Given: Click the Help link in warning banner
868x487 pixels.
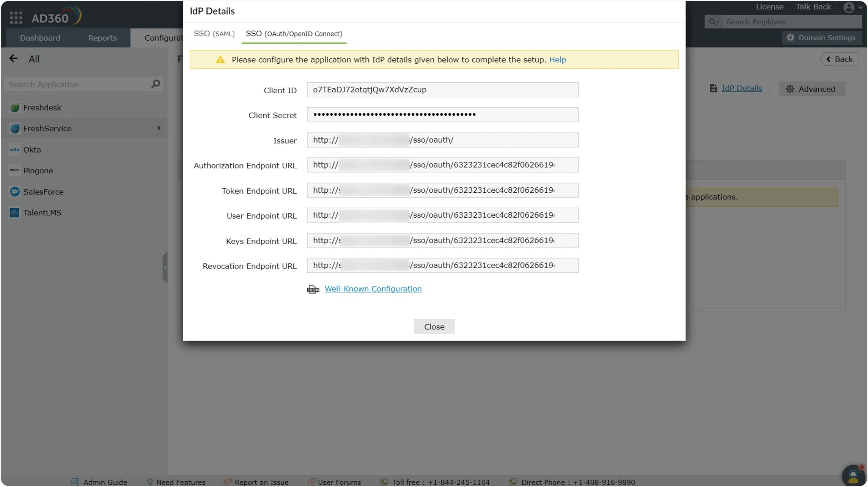Looking at the screenshot, I should pos(557,60).
